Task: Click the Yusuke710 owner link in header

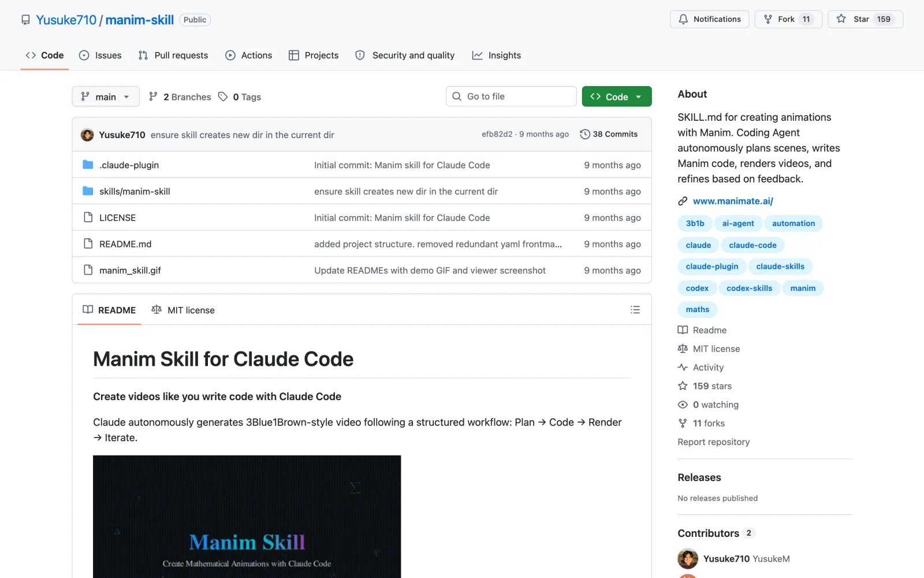Action: pyautogui.click(x=66, y=20)
